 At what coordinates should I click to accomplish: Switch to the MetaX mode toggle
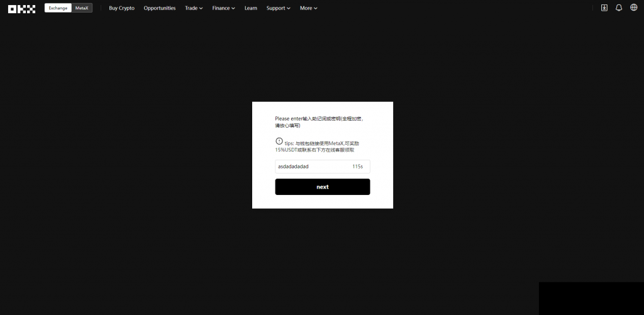click(82, 8)
